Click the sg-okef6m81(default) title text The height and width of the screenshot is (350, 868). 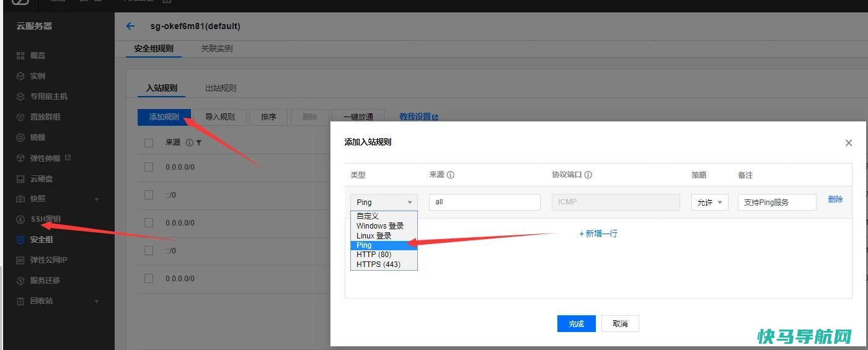pos(195,26)
